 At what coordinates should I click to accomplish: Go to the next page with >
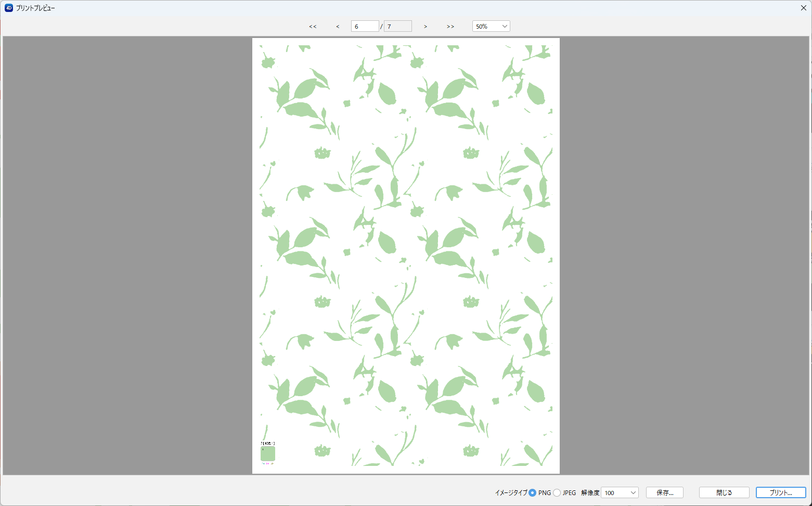point(426,27)
